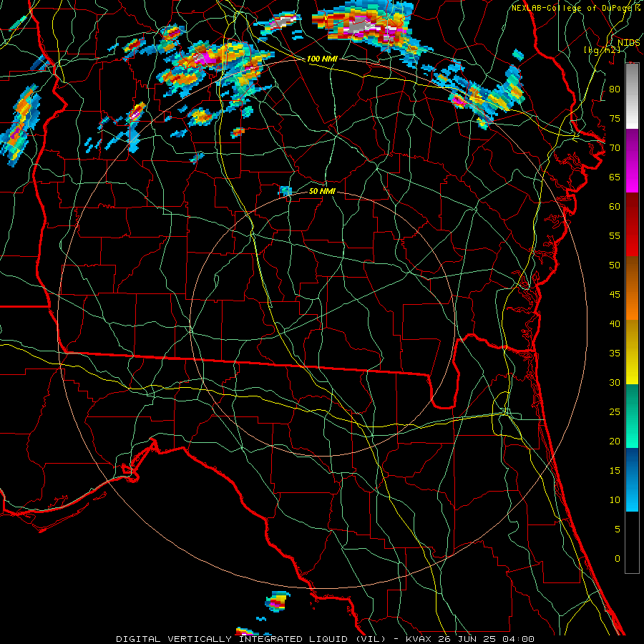Viewport: 644px width, 644px height.
Task: Click the "65" value on the VIL scale
Action: (x=615, y=177)
